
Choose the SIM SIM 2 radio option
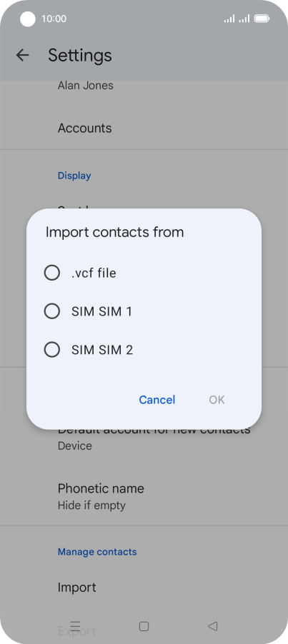52,350
